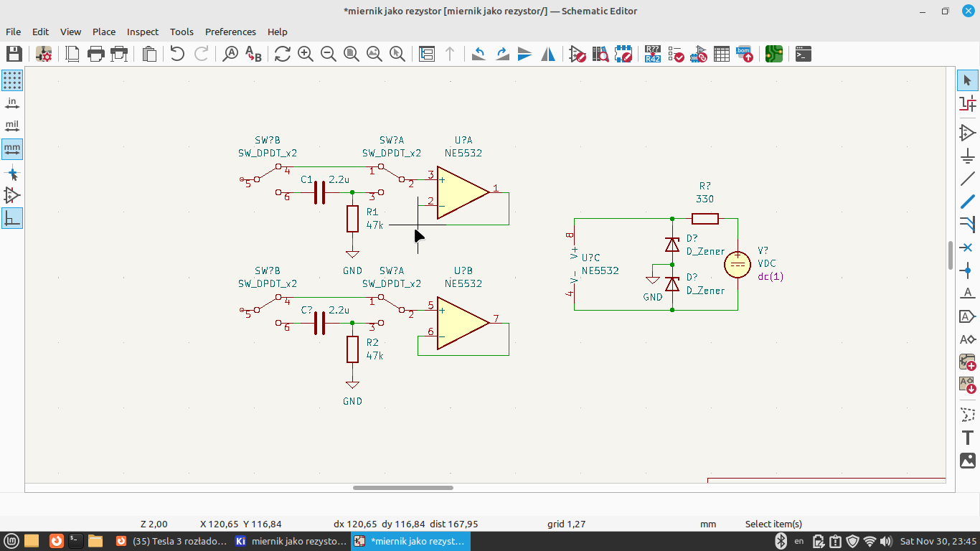Switch units to millimeters
Viewport: 980px width, 551px height.
tap(12, 149)
